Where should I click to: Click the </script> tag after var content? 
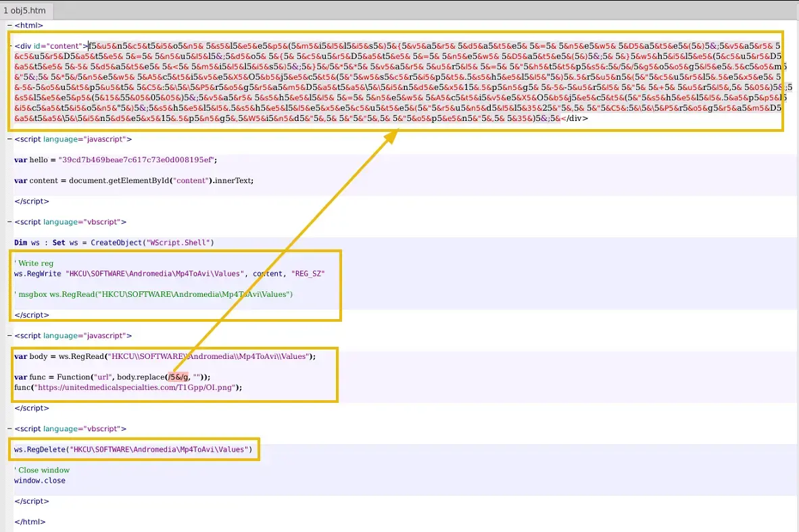32,201
